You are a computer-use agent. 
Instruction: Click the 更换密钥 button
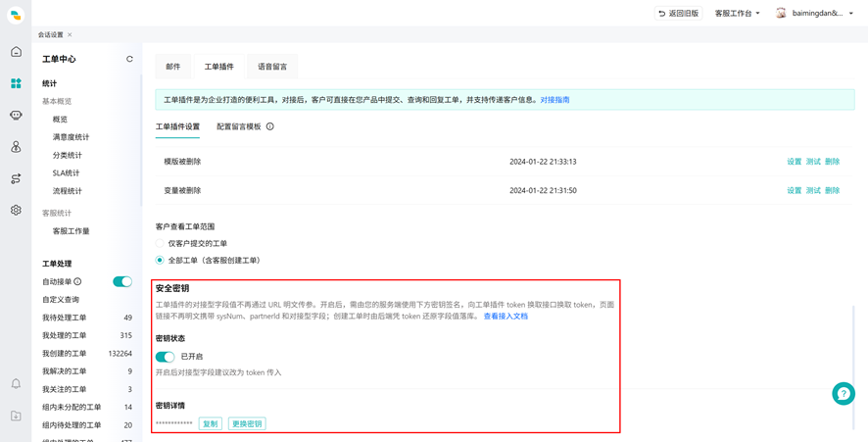tap(247, 423)
